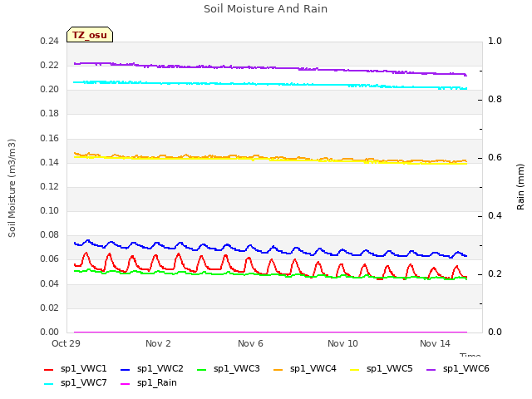The image size is (532, 399).
Task: Click the Nov 2 date tick label
Action: (158, 343)
